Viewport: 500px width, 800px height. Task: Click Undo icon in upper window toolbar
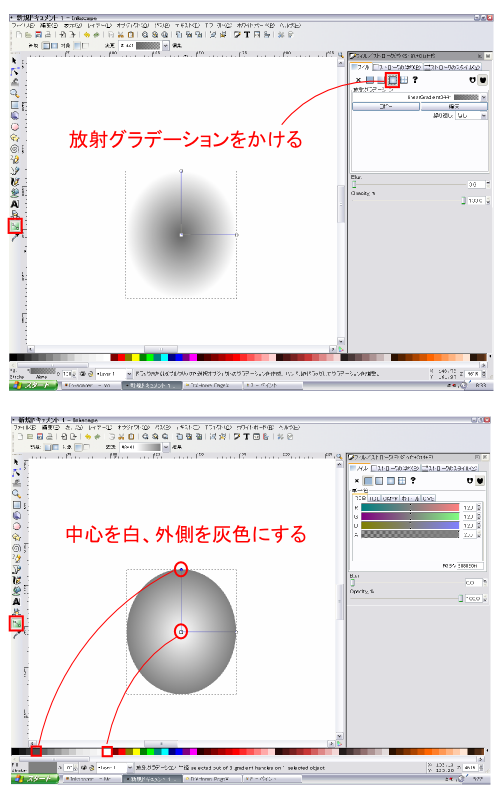click(87, 35)
